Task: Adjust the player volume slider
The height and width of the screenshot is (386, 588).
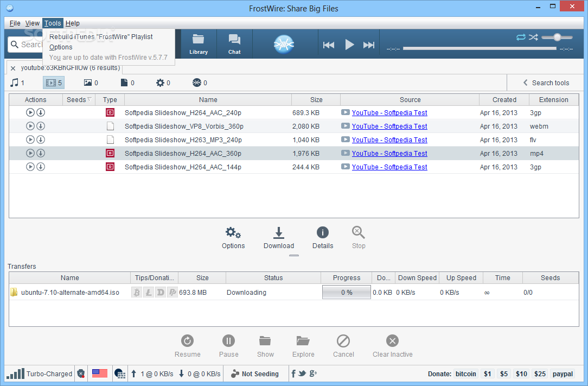Action: point(557,37)
